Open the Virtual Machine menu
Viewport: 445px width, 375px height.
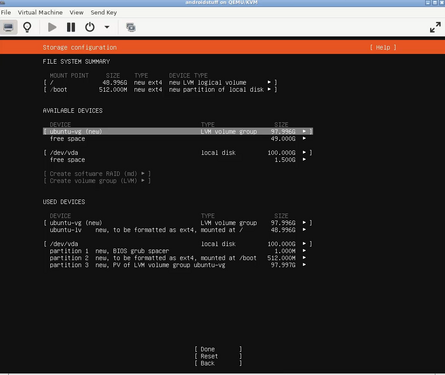(x=40, y=13)
